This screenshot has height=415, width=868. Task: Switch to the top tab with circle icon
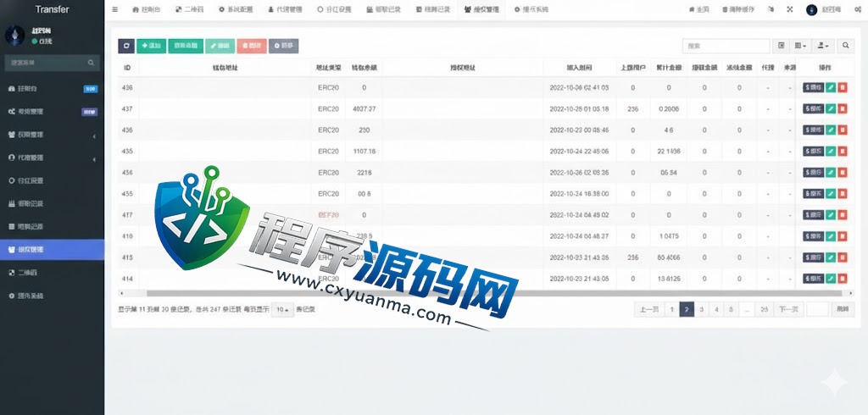point(334,9)
